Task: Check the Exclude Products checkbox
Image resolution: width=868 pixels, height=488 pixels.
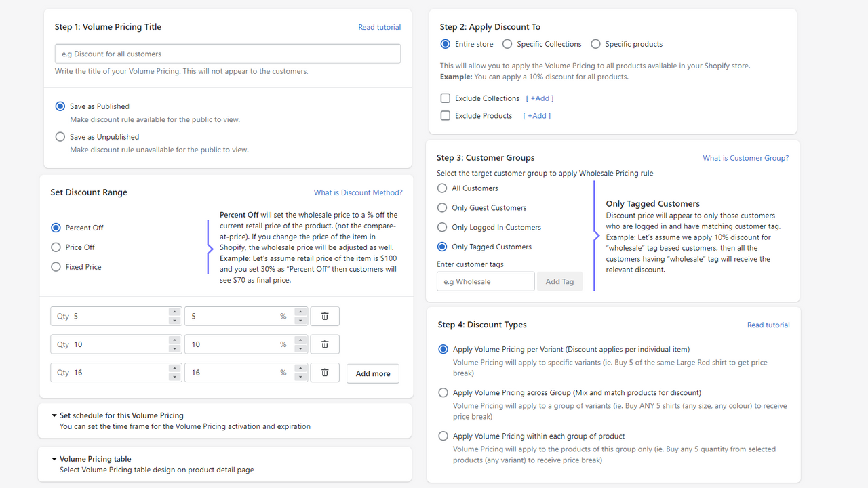Action: pyautogui.click(x=445, y=115)
